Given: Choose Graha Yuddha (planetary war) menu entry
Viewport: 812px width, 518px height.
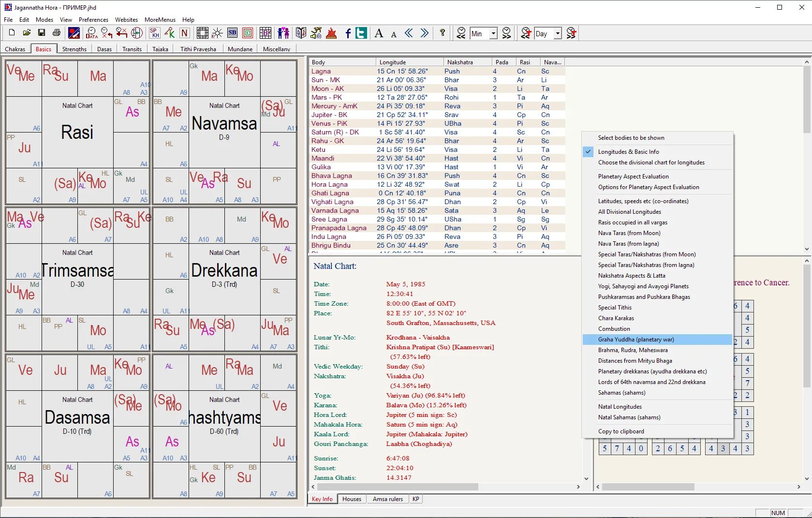Looking at the screenshot, I should [x=657, y=339].
